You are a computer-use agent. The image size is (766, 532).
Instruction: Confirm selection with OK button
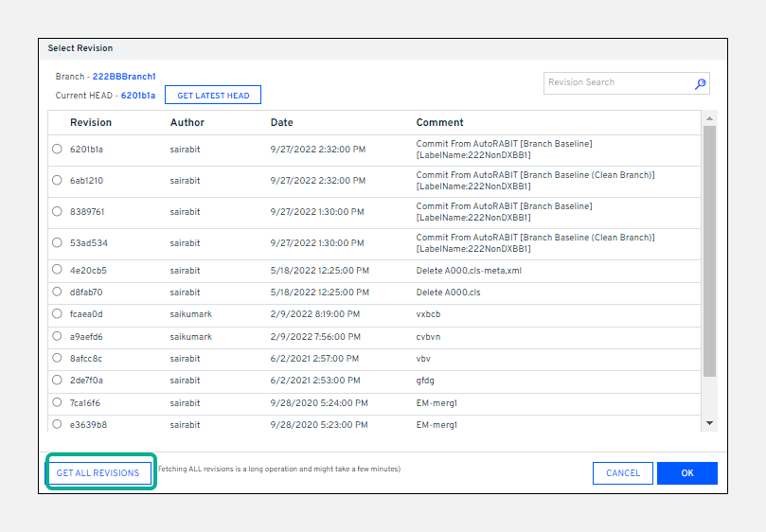click(x=686, y=472)
